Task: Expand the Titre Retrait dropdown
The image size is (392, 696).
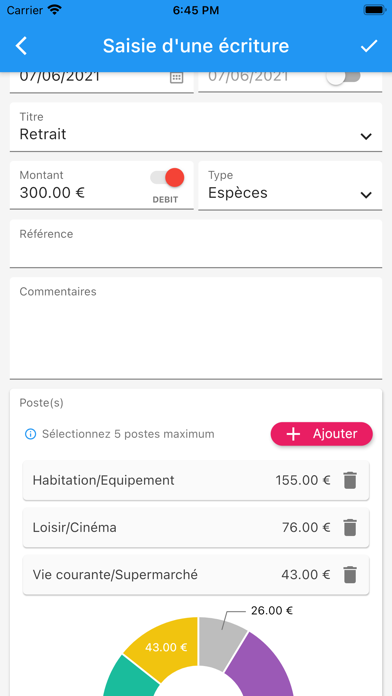Action: pos(196,127)
